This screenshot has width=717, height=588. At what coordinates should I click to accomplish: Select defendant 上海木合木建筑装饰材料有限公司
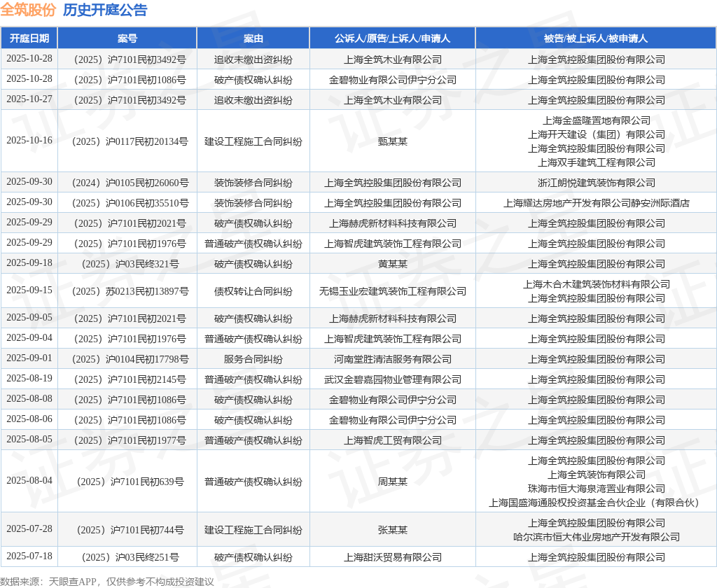pos(597,284)
